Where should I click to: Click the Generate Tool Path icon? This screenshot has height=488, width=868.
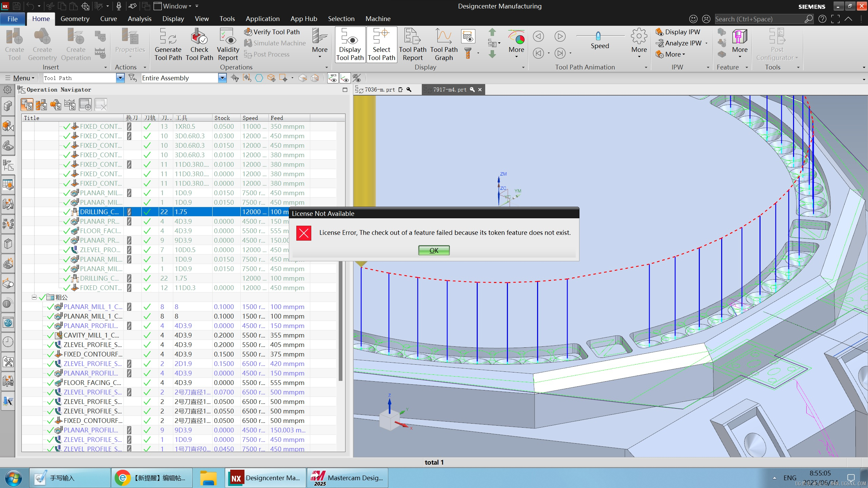168,45
